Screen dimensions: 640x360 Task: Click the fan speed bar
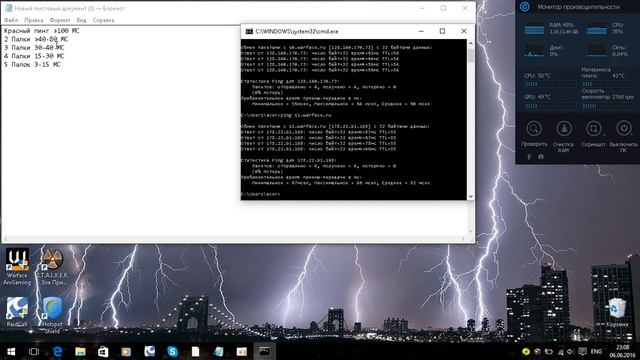click(x=607, y=106)
